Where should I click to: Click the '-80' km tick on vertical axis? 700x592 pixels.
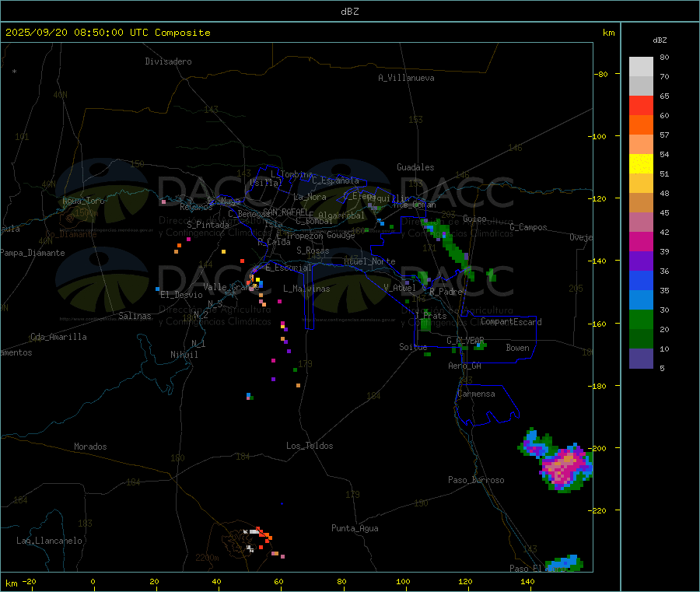(x=601, y=74)
